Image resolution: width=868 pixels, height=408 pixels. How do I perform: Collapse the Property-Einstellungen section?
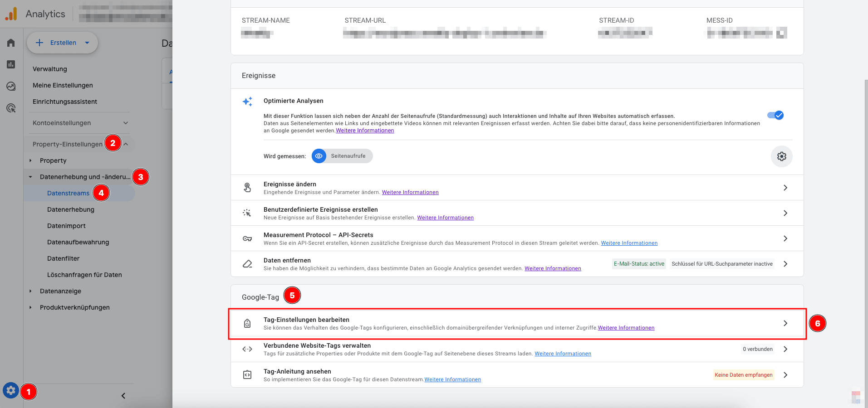(126, 144)
